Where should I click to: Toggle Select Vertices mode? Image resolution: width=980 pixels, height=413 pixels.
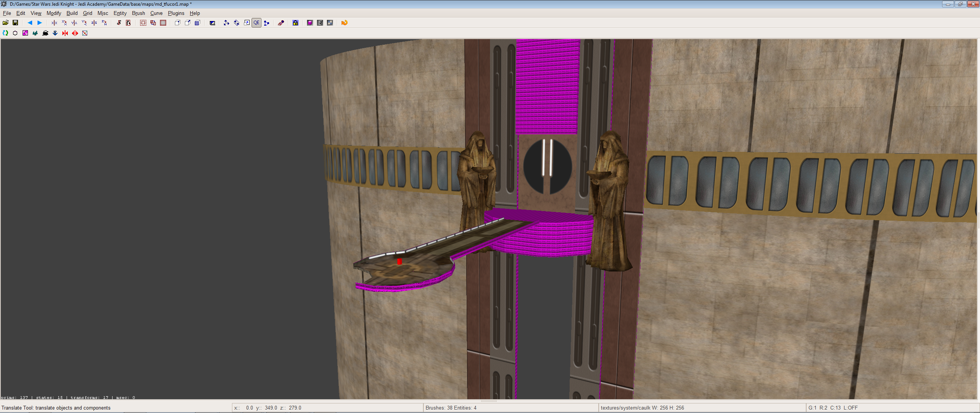(x=178, y=23)
